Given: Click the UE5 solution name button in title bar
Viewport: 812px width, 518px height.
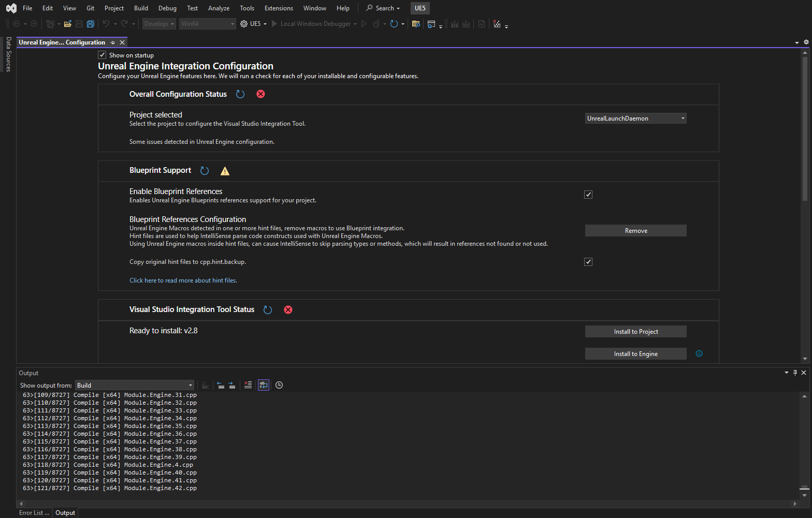Looking at the screenshot, I should [x=420, y=8].
